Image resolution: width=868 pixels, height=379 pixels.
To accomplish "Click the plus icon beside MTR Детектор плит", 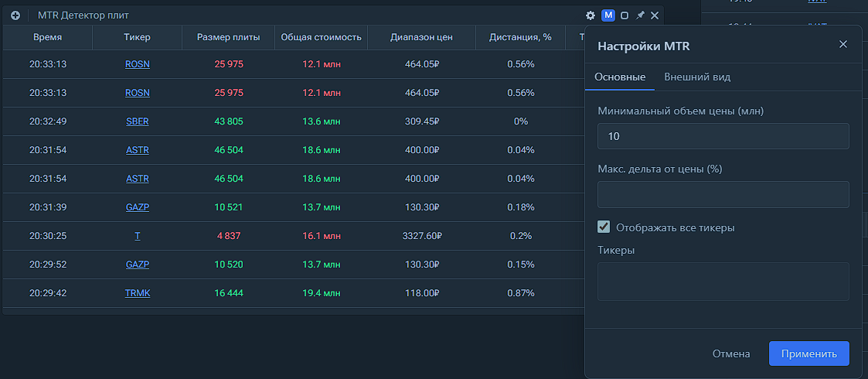I will pos(15,15).
